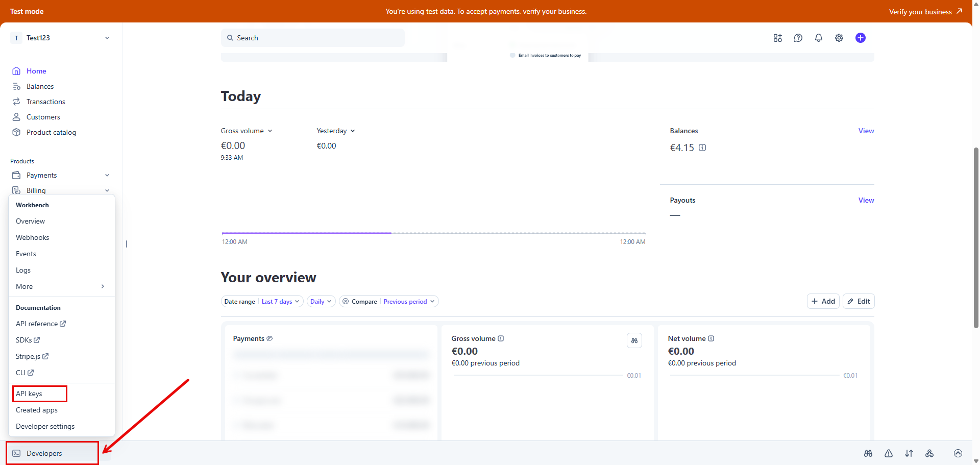This screenshot has width=980, height=465.
Task: Open the apps grid icon in header
Action: (x=777, y=38)
